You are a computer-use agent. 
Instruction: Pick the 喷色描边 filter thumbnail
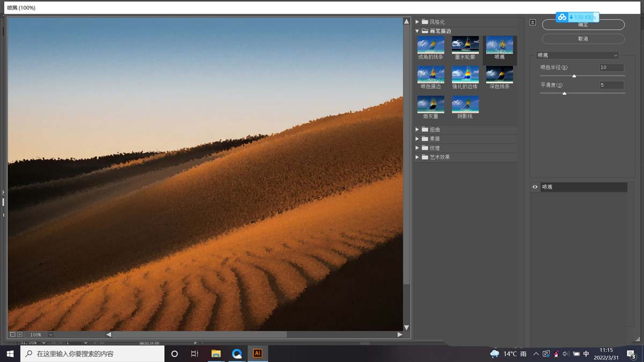(430, 75)
